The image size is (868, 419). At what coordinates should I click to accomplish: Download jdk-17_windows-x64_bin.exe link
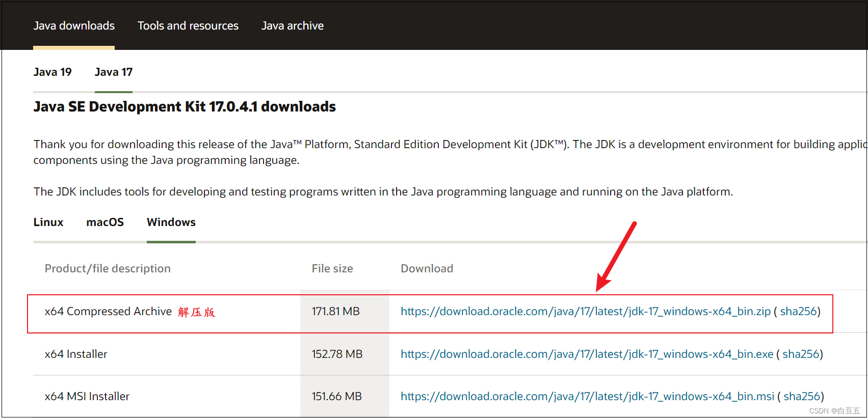pyautogui.click(x=587, y=354)
